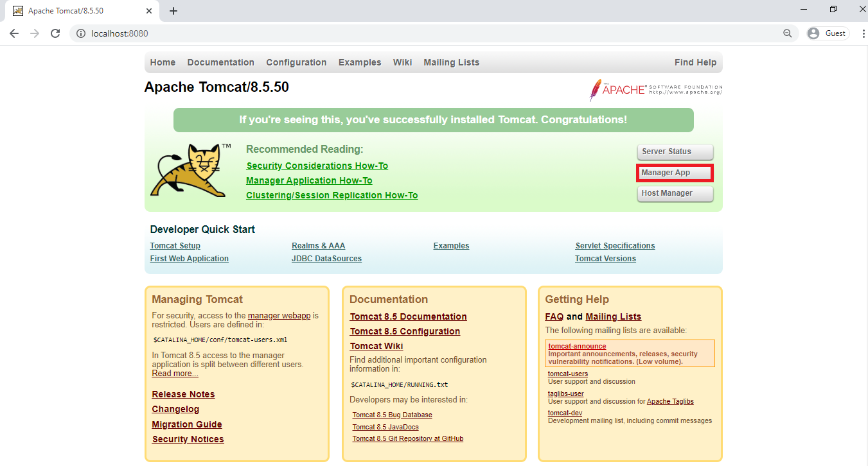Reload the page with refresh icon
Image resolution: width=868 pixels, height=466 pixels.
click(55, 33)
